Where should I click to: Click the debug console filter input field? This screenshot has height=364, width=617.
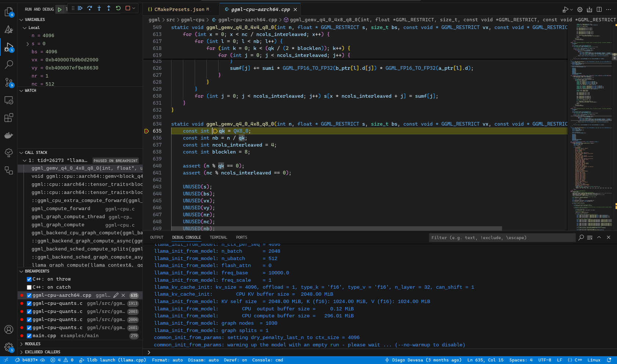coord(502,238)
